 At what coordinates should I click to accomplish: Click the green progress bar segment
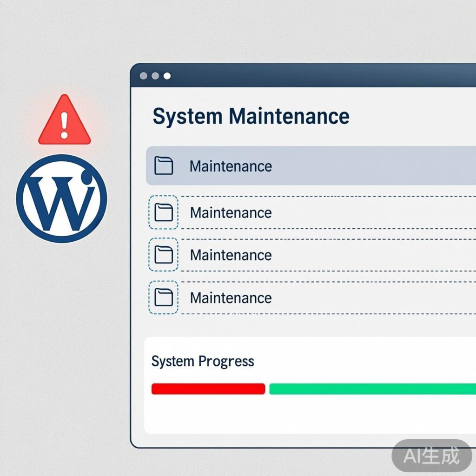pos(372,389)
